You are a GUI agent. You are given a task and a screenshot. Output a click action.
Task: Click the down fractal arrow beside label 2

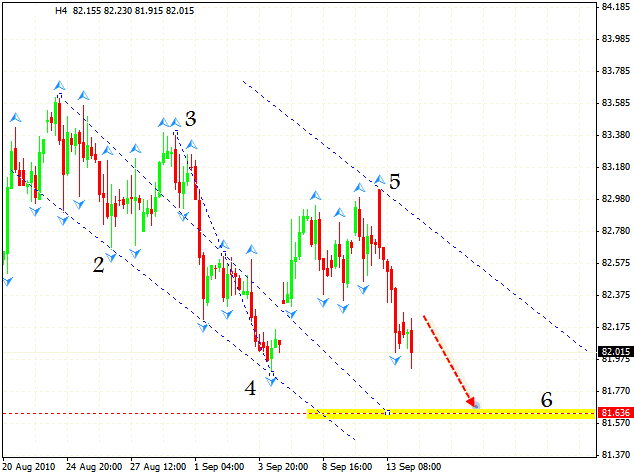(111, 257)
